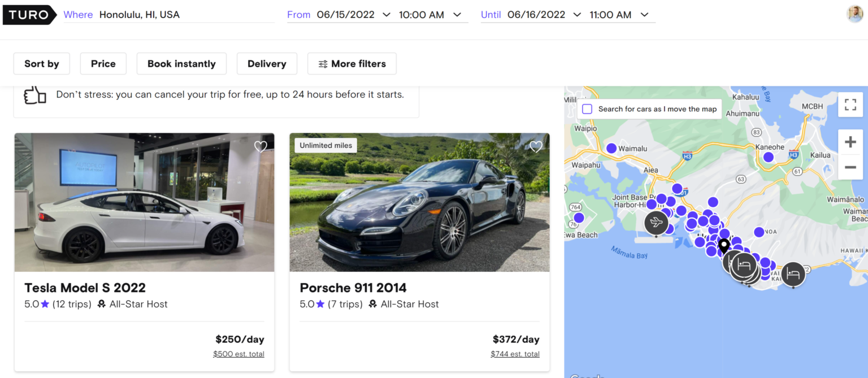Open the More filters panel
This screenshot has height=378, width=868.
pyautogui.click(x=351, y=63)
